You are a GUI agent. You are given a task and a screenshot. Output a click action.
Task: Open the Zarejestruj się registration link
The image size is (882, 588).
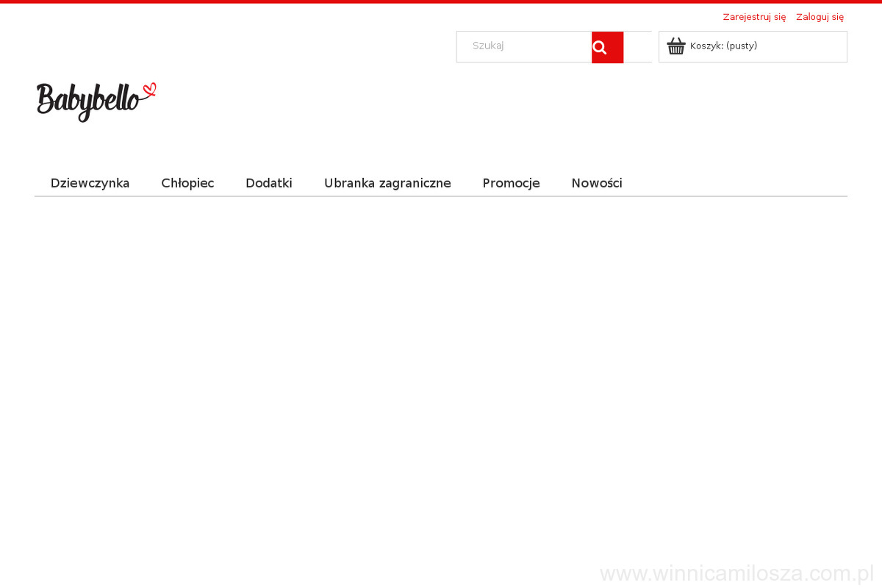[x=753, y=17]
